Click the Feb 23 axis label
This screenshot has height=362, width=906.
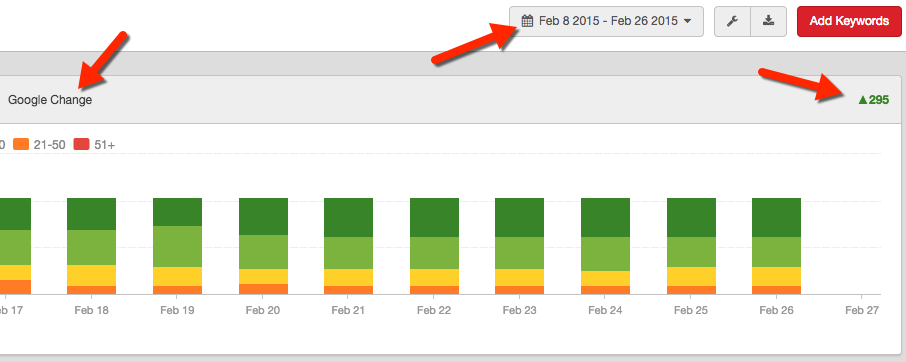pos(519,310)
